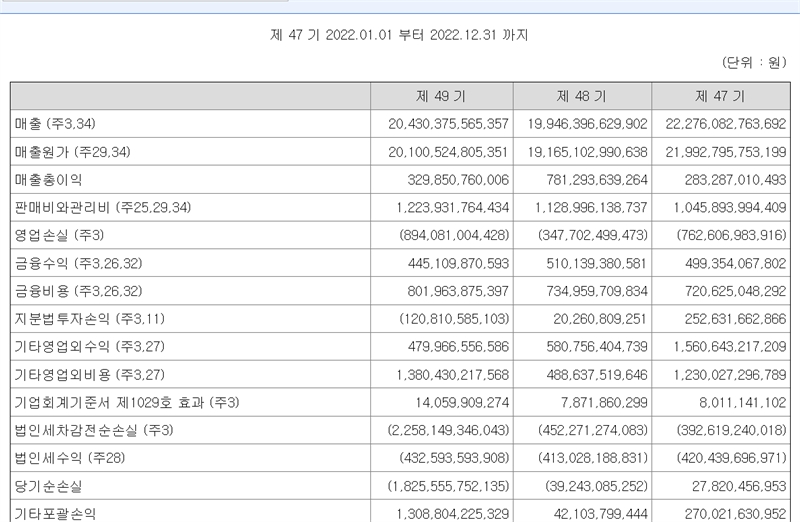
Task: Click the 법인세수익 (주28) row label
Action: pos(69,457)
